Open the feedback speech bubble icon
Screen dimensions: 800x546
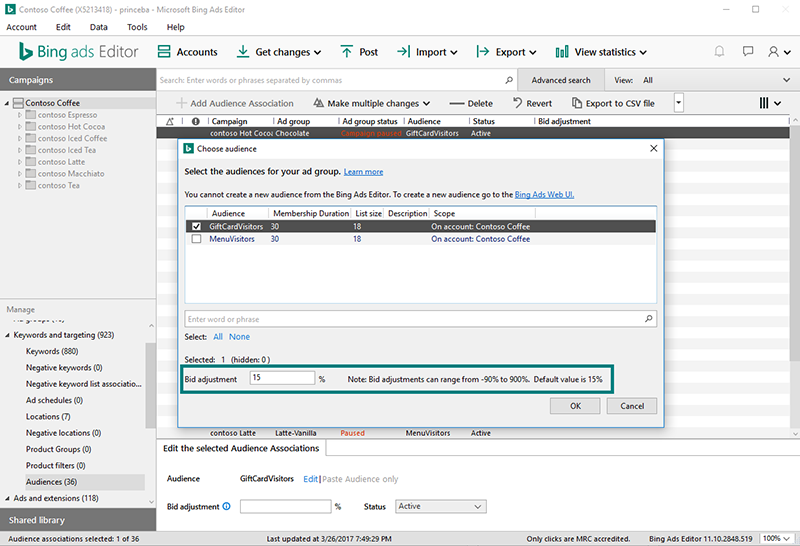tap(747, 52)
